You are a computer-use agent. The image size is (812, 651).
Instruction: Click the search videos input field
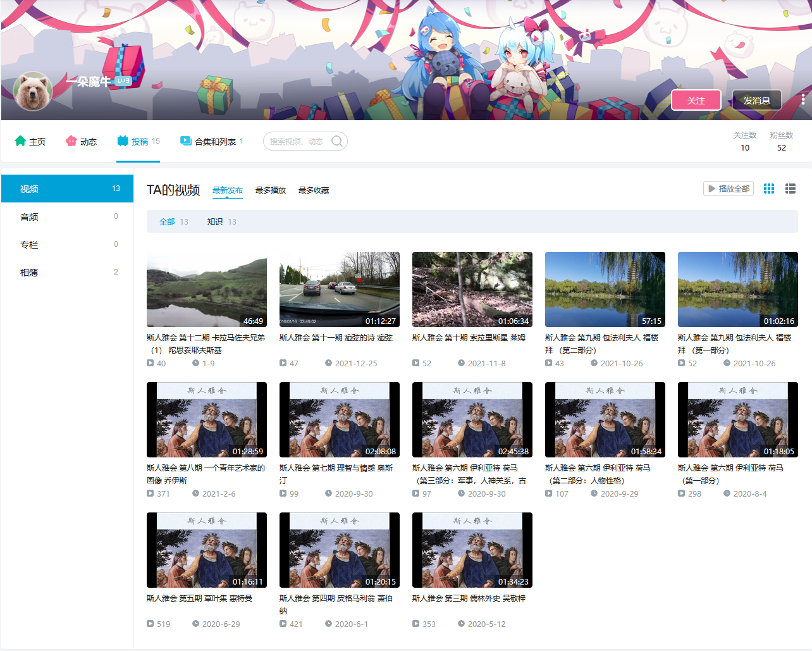pyautogui.click(x=297, y=141)
